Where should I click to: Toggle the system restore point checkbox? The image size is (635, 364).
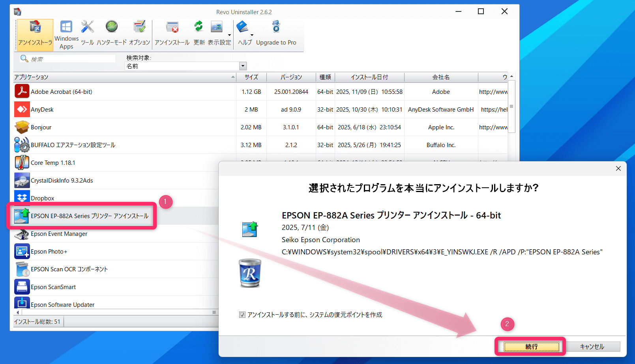[x=242, y=315]
